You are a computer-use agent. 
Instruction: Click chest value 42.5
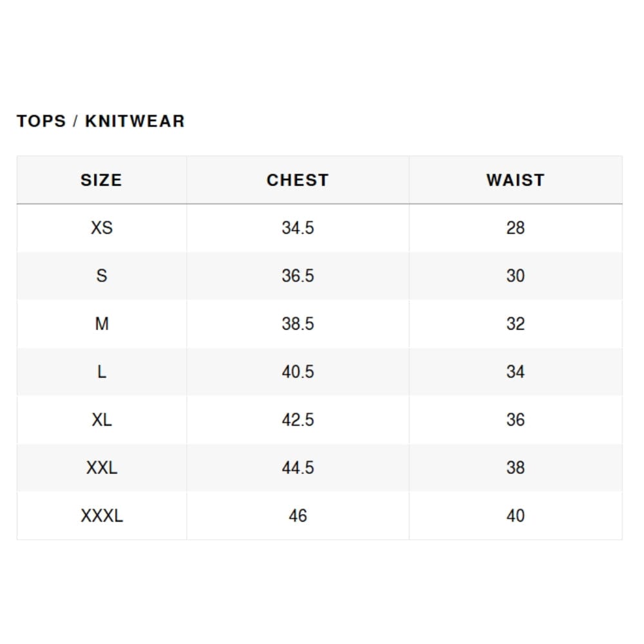pos(298,420)
